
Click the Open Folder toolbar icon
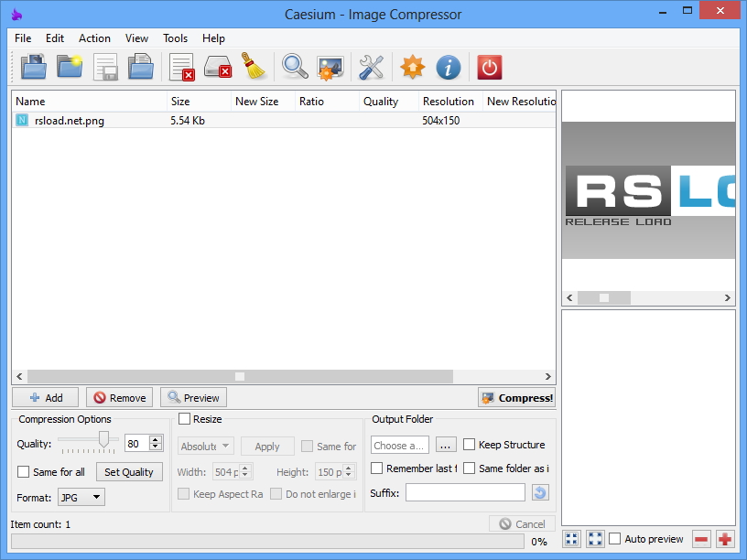click(70, 68)
